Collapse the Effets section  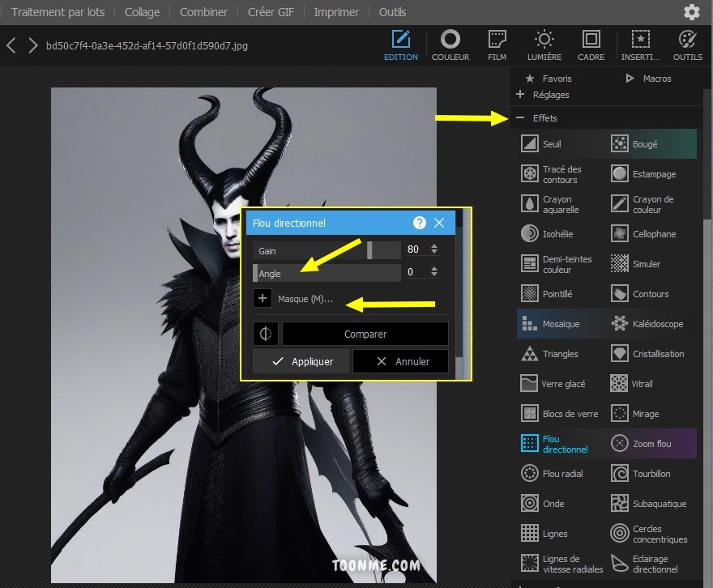click(x=536, y=118)
